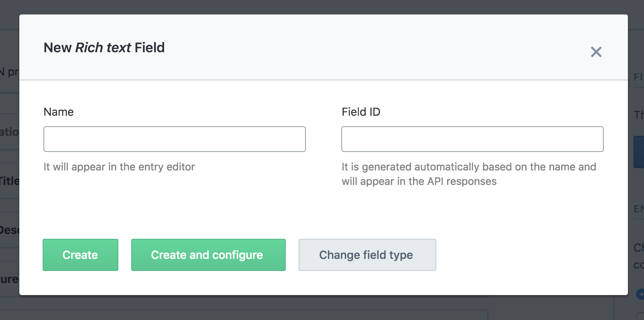Image resolution: width=644 pixels, height=320 pixels.
Task: Click the dark blue button behind the dialog
Action: pyautogui.click(x=638, y=152)
